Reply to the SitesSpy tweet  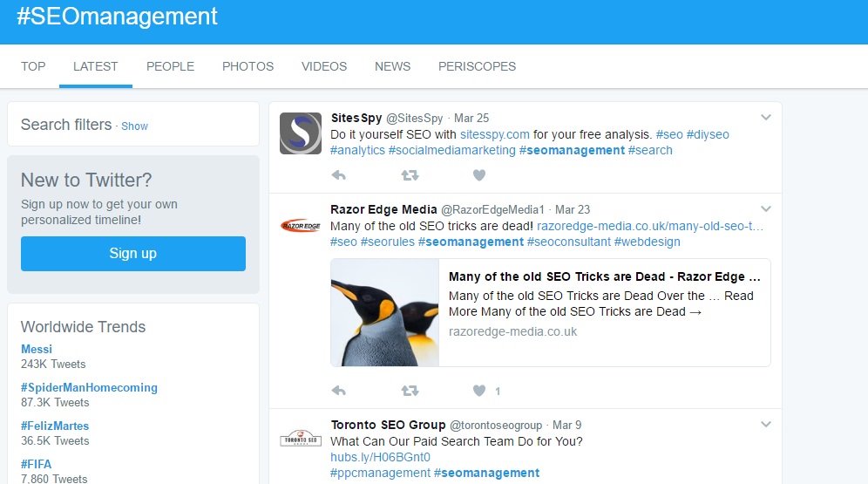pos(338,175)
